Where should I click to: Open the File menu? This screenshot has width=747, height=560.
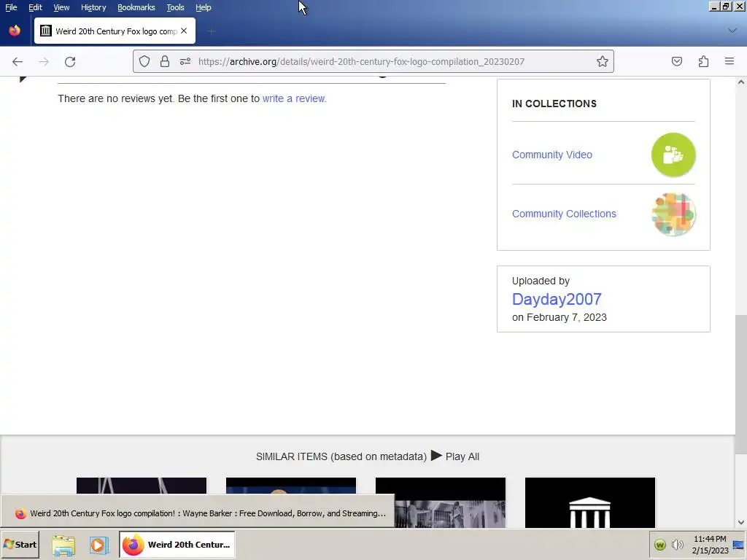click(x=11, y=7)
